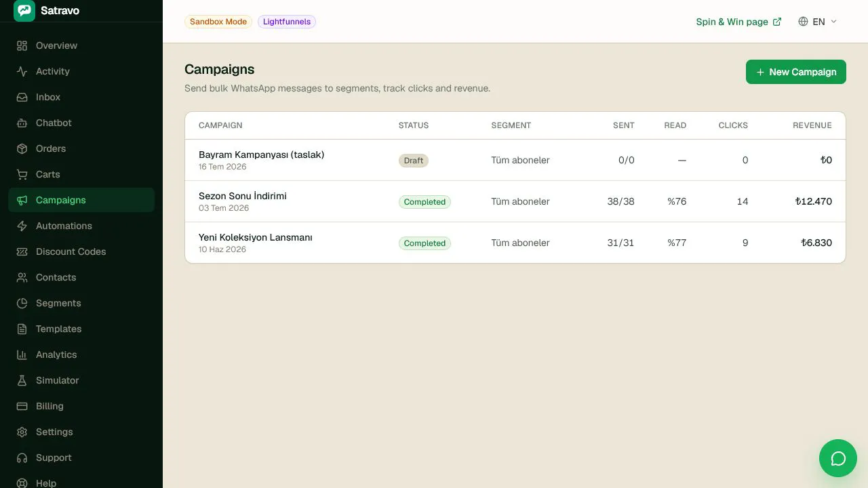Open Discount Codes page

tap(81, 251)
